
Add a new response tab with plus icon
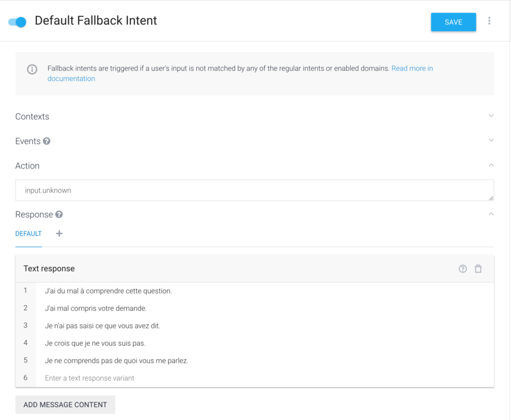click(x=59, y=234)
